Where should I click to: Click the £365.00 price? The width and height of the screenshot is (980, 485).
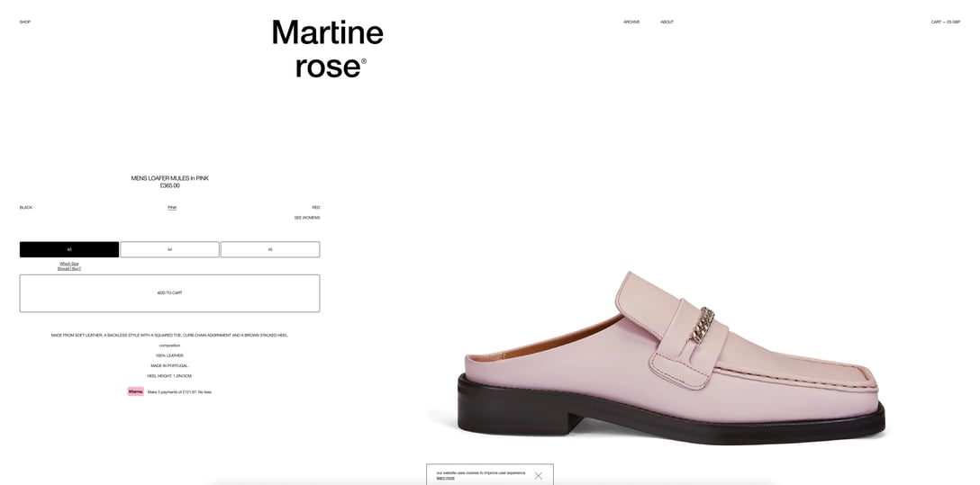[x=169, y=185]
